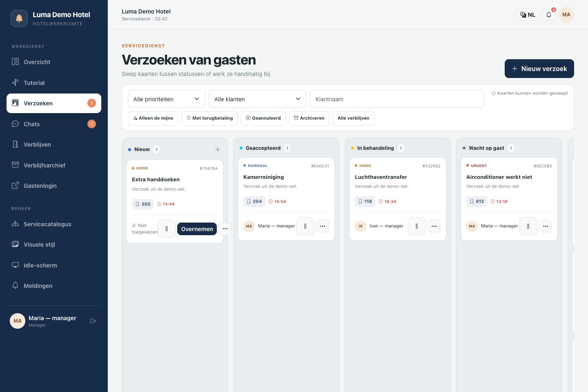
Task: Open Tutorial from the sidebar
Action: pyautogui.click(x=54, y=83)
